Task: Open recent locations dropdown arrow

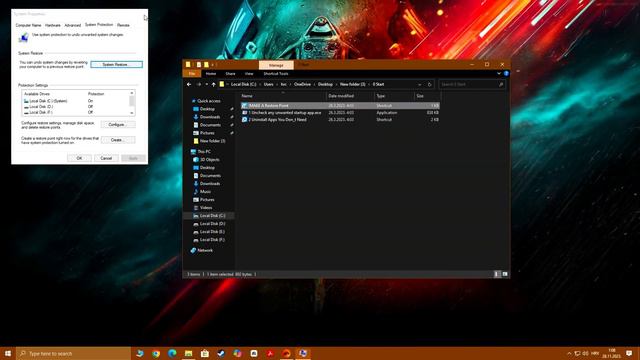Action: tap(207, 84)
